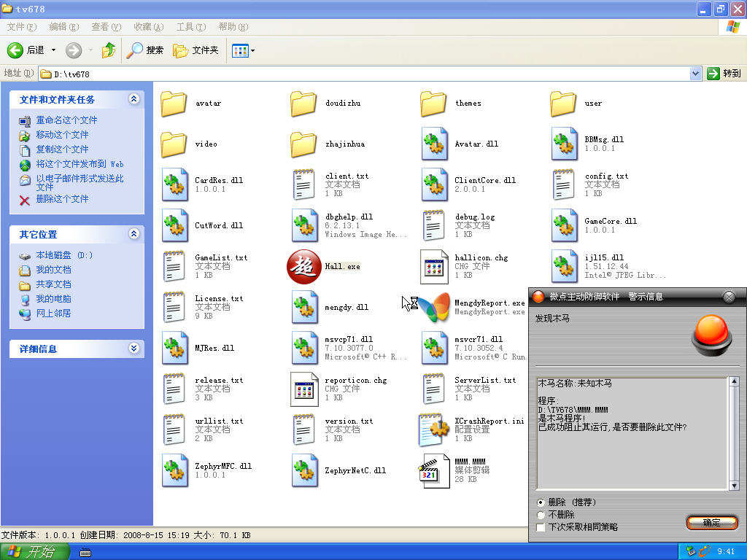
Task: Select the MengdyReport.exe file icon
Action: click(434, 308)
